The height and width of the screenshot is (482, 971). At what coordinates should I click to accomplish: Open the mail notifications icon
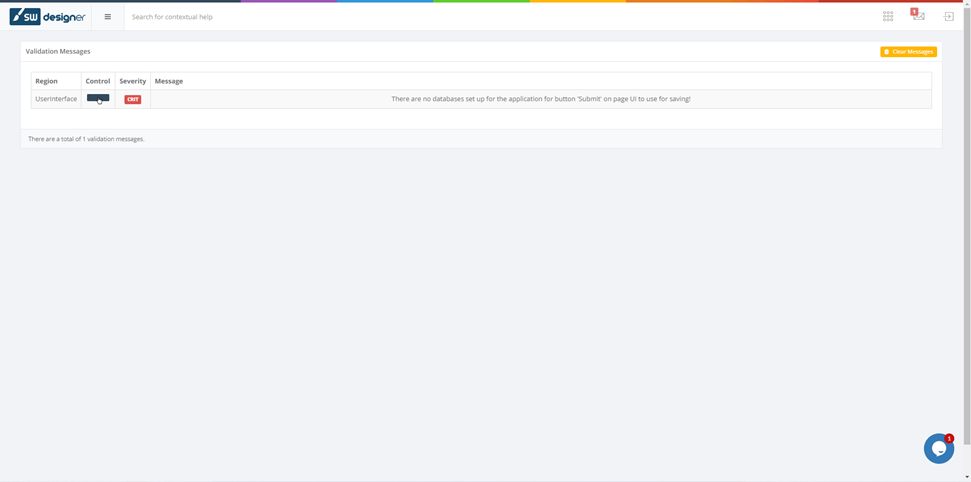coord(918,16)
